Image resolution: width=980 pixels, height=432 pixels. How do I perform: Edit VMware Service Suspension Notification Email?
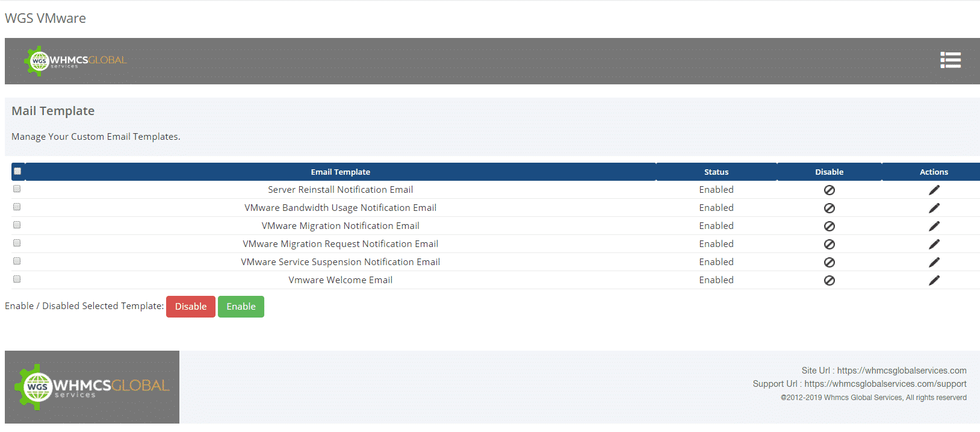pyautogui.click(x=934, y=262)
